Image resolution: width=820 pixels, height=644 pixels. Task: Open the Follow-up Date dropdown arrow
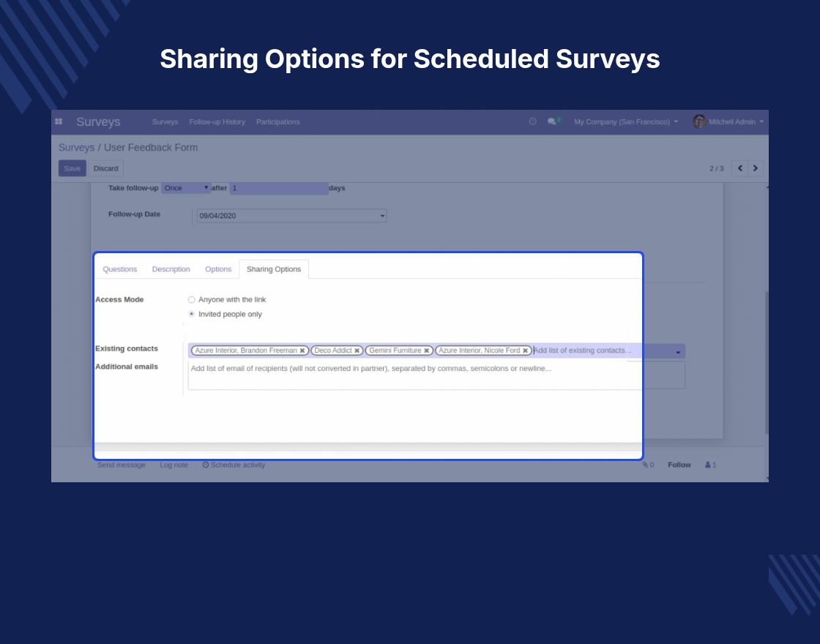coord(382,216)
